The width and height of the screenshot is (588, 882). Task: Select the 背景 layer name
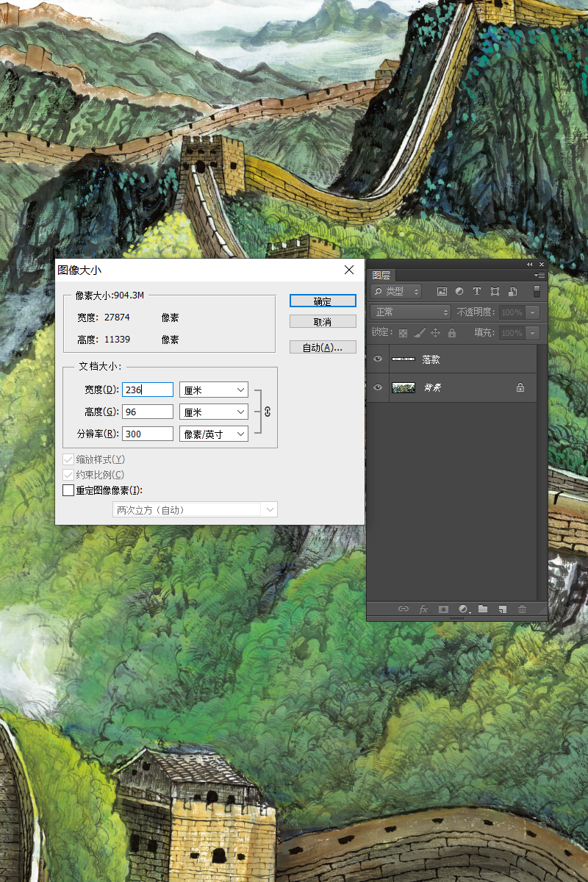click(431, 387)
